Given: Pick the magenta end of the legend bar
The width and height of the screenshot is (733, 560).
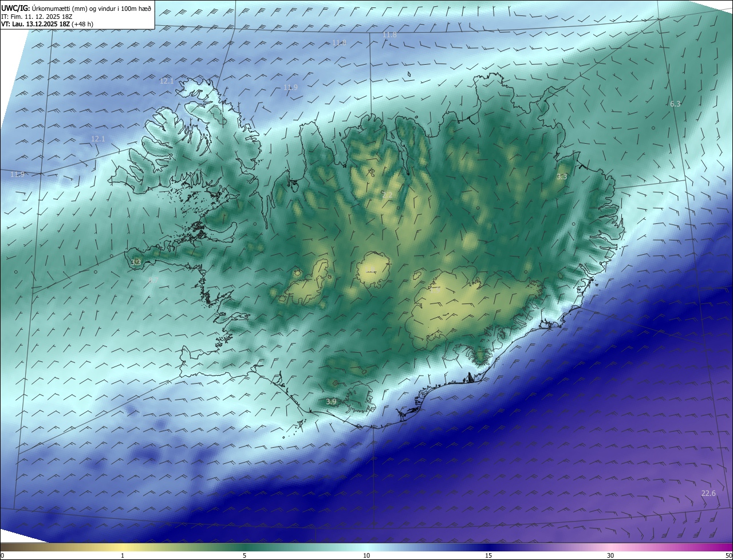Looking at the screenshot, I should point(722,547).
